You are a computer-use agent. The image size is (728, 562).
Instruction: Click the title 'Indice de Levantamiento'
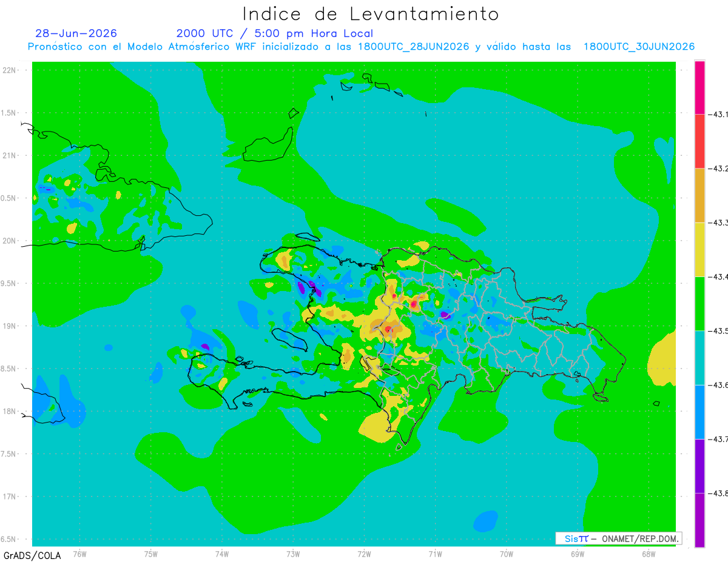click(371, 13)
